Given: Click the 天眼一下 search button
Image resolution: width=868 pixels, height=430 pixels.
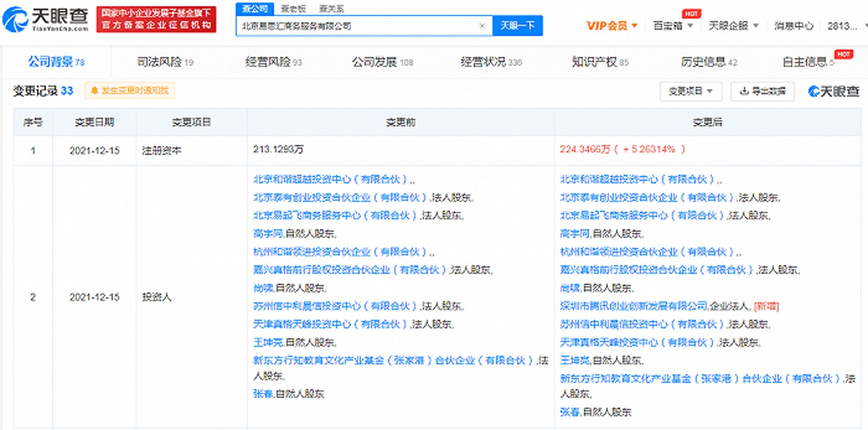Looking at the screenshot, I should click(x=517, y=26).
